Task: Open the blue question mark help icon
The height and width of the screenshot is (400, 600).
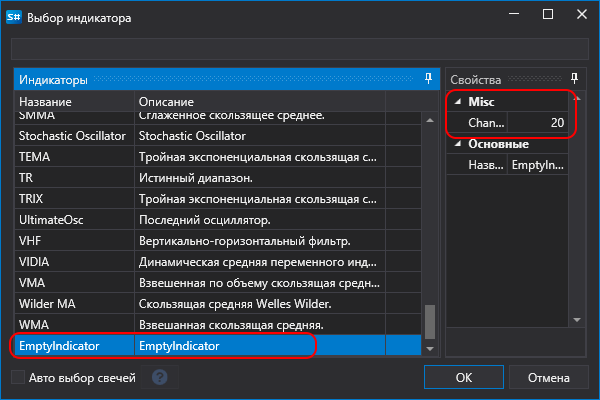Action: [160, 377]
